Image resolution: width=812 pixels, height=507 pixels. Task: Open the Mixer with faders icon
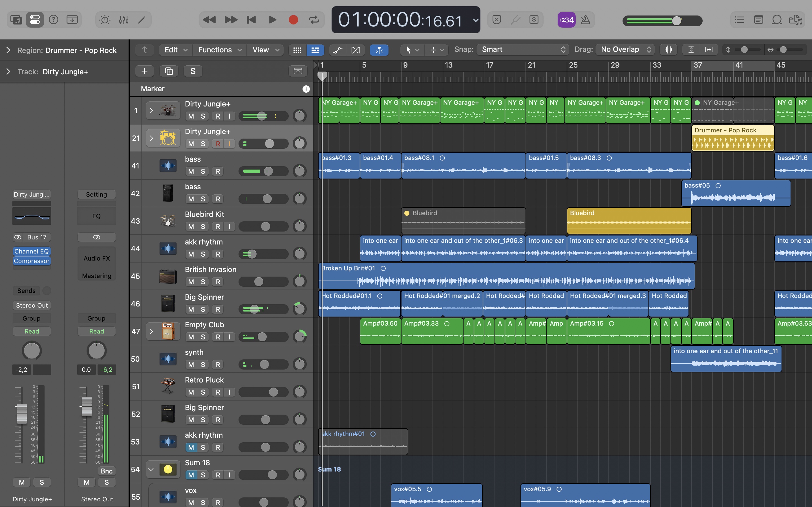(123, 20)
